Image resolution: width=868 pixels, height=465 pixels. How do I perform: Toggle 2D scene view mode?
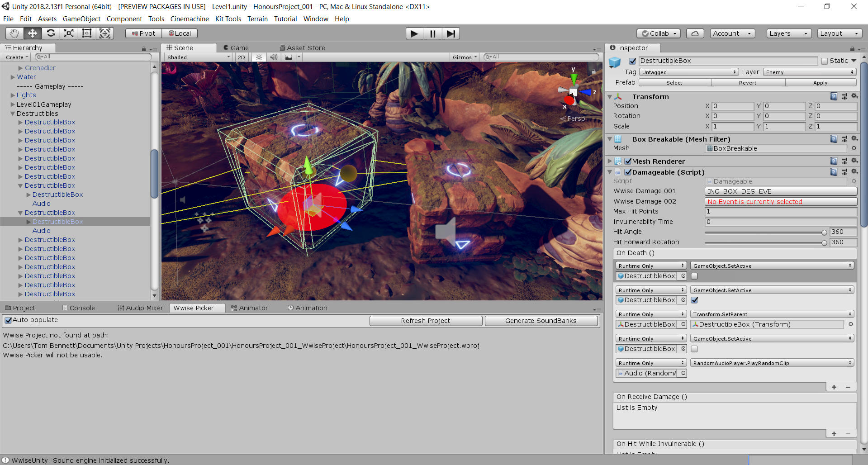point(242,57)
